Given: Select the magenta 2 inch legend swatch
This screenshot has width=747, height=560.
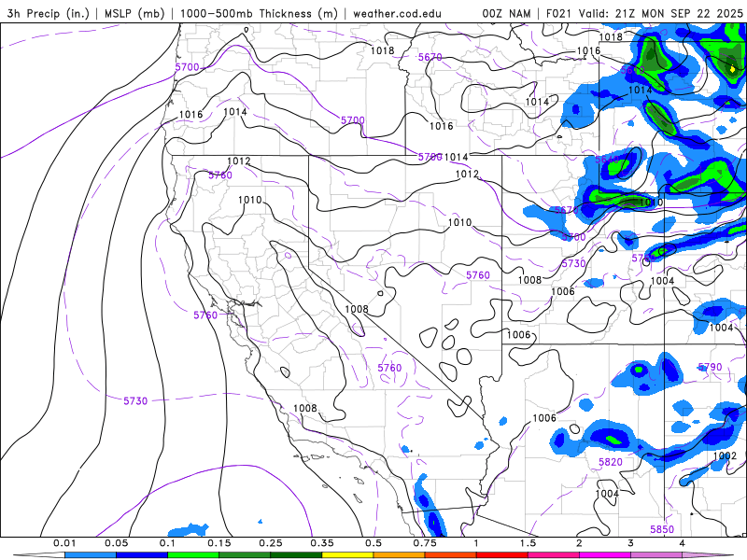Looking at the screenshot, I should [604, 555].
